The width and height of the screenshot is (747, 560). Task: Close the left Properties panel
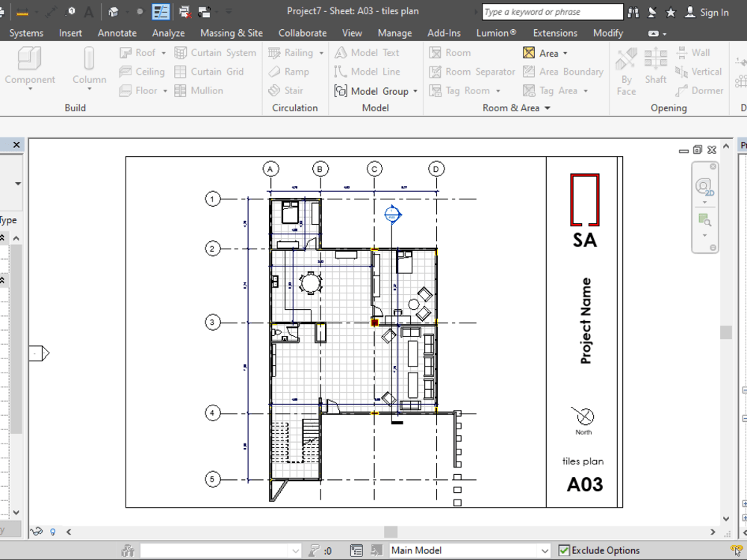point(16,145)
